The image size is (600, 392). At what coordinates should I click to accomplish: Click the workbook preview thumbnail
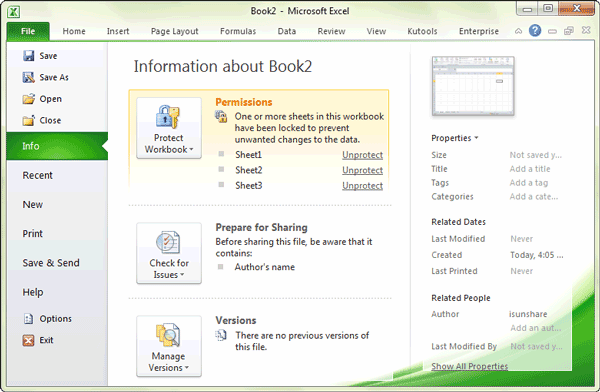point(473,86)
